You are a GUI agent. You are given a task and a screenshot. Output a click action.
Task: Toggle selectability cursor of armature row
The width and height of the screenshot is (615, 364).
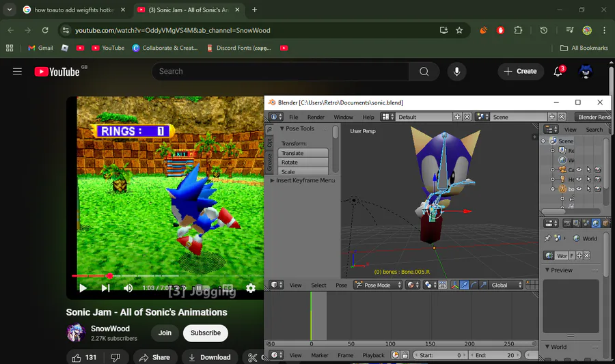588,189
